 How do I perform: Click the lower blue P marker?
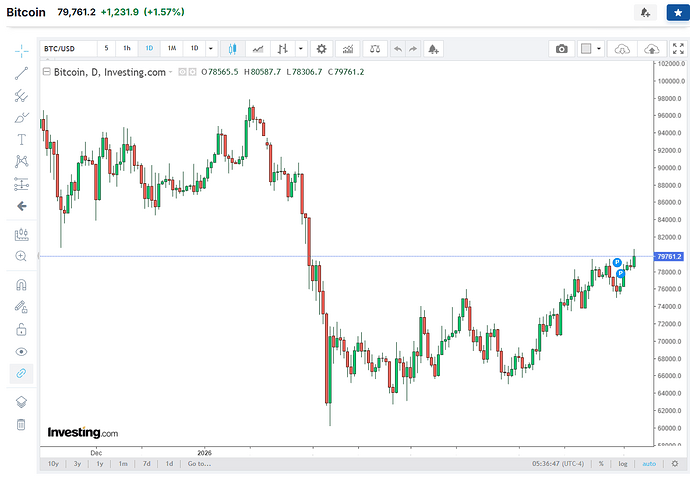[620, 273]
